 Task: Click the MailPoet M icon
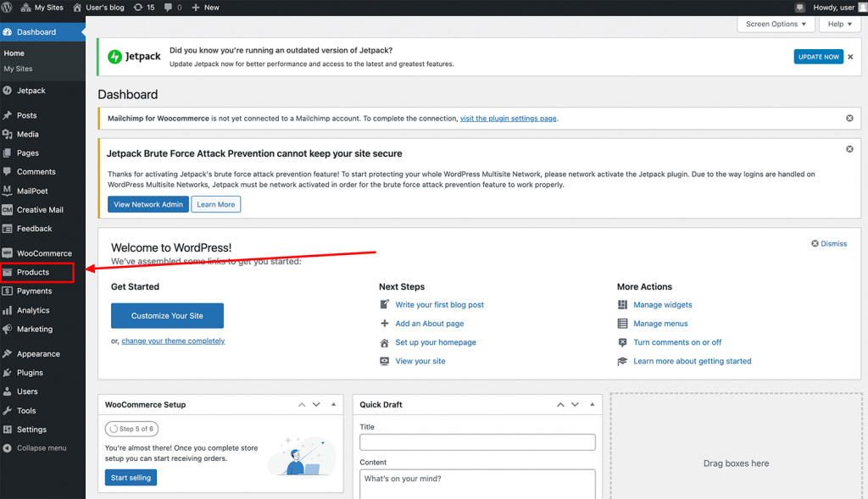click(7, 191)
